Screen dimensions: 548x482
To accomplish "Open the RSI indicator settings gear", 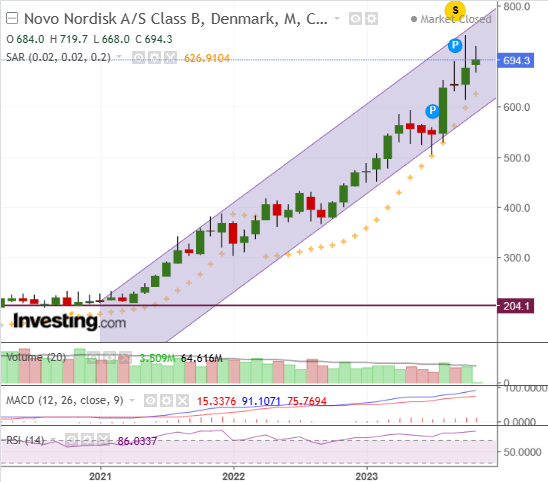I will click(87, 440).
